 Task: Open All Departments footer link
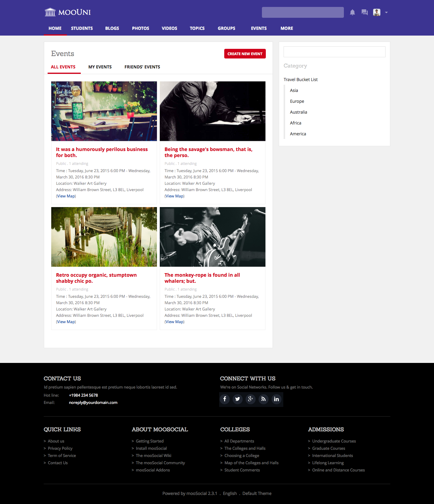[x=239, y=441]
